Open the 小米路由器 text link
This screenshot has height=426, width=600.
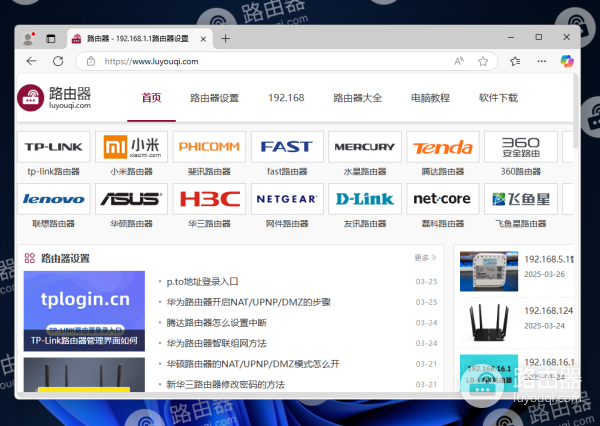click(x=131, y=171)
